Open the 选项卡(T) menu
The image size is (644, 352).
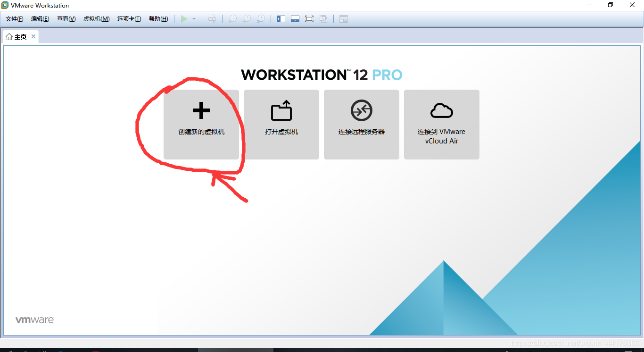[129, 19]
